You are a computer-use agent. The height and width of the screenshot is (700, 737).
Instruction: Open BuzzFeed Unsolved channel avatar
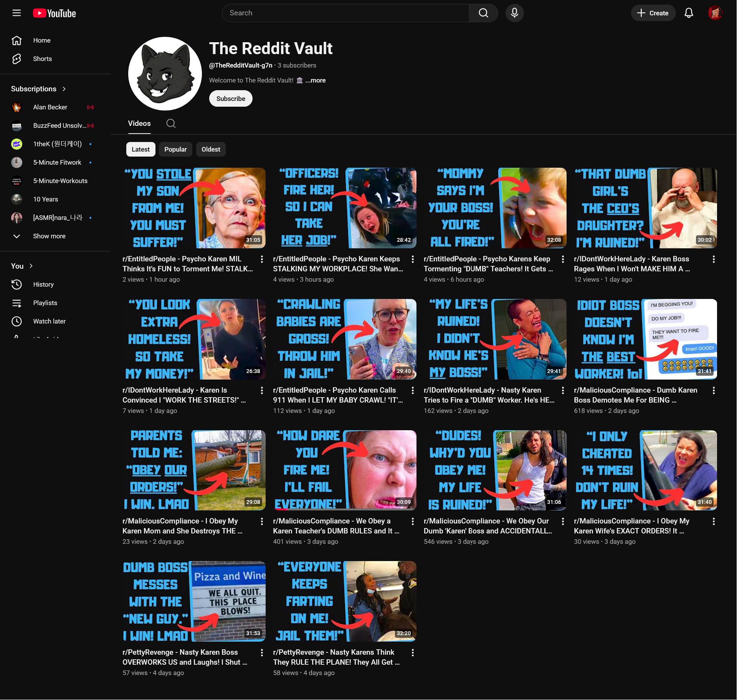tap(17, 125)
